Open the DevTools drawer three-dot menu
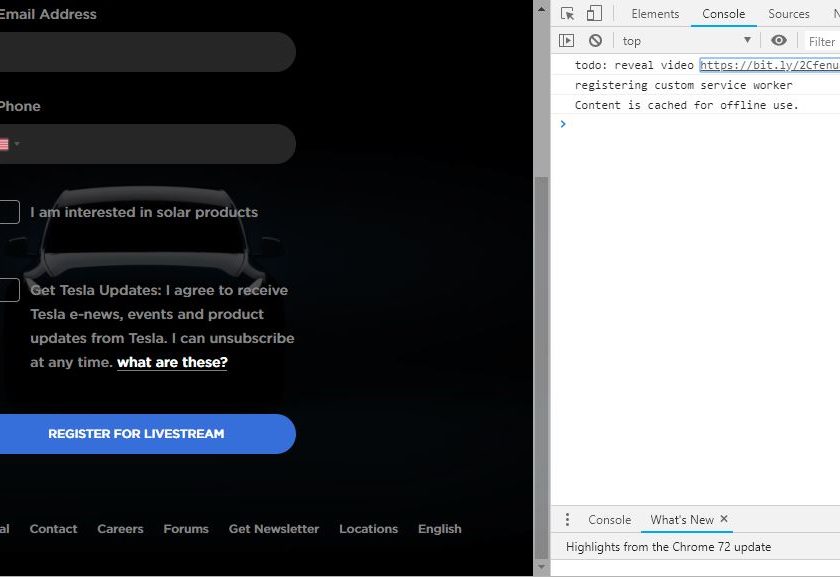 [567, 520]
